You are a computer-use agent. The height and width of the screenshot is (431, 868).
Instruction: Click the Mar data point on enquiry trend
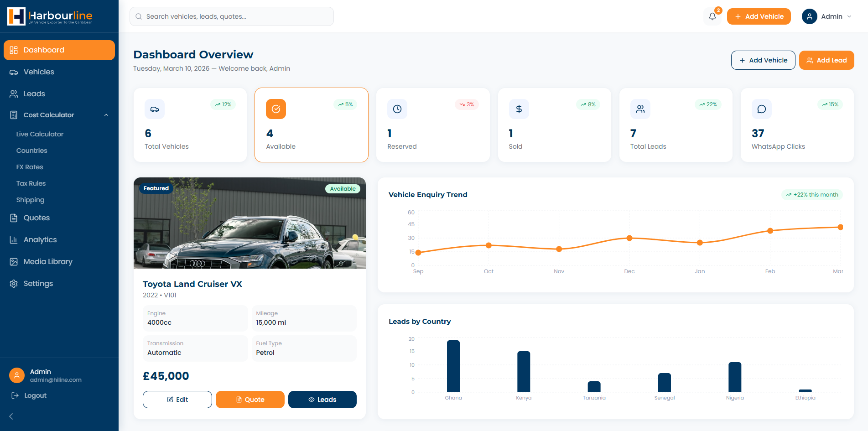(x=840, y=227)
